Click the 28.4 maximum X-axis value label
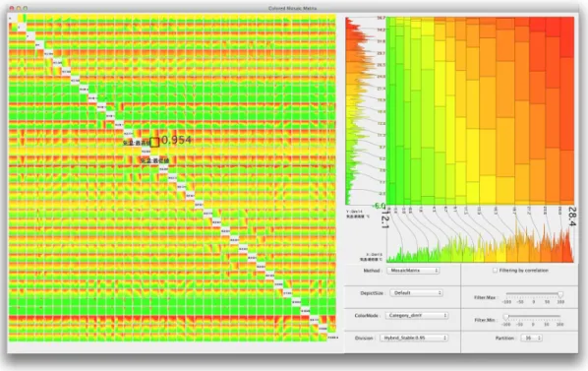 [x=572, y=216]
